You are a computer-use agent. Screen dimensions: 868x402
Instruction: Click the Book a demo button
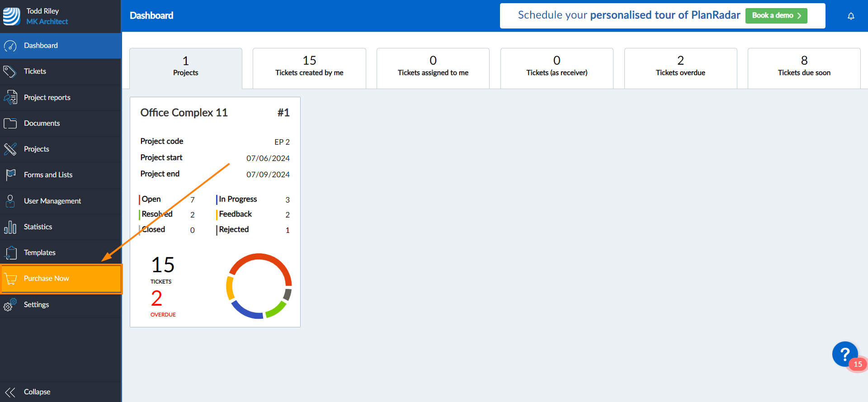click(x=776, y=16)
